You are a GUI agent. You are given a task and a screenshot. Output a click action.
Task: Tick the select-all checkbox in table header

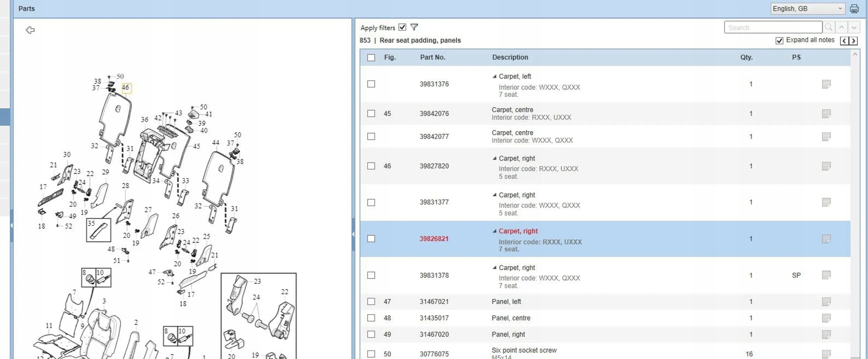coord(371,58)
